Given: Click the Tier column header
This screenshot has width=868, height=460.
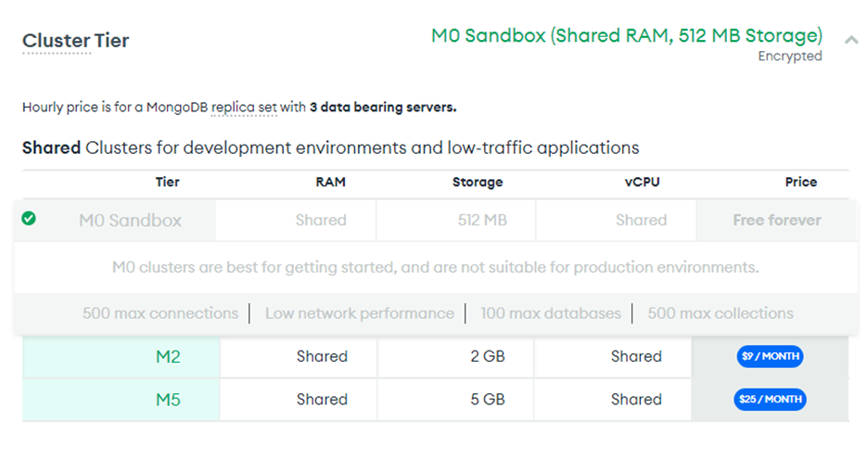Looking at the screenshot, I should 168,182.
